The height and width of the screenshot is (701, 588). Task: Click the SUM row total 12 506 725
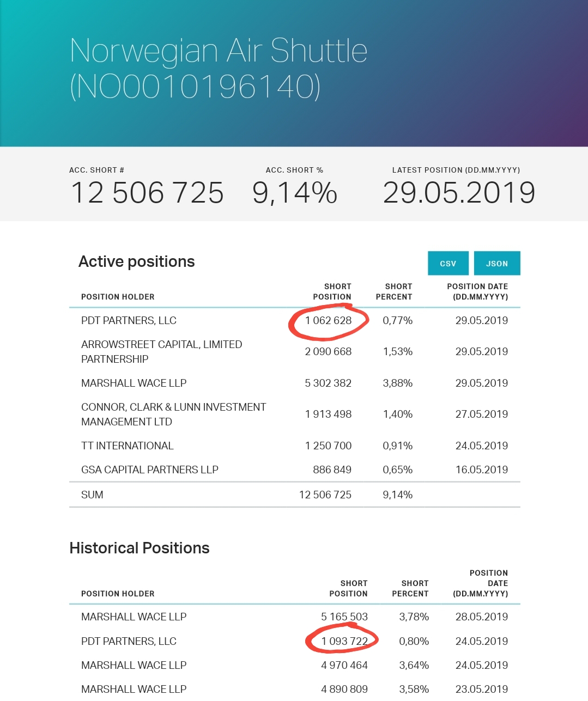coord(325,495)
